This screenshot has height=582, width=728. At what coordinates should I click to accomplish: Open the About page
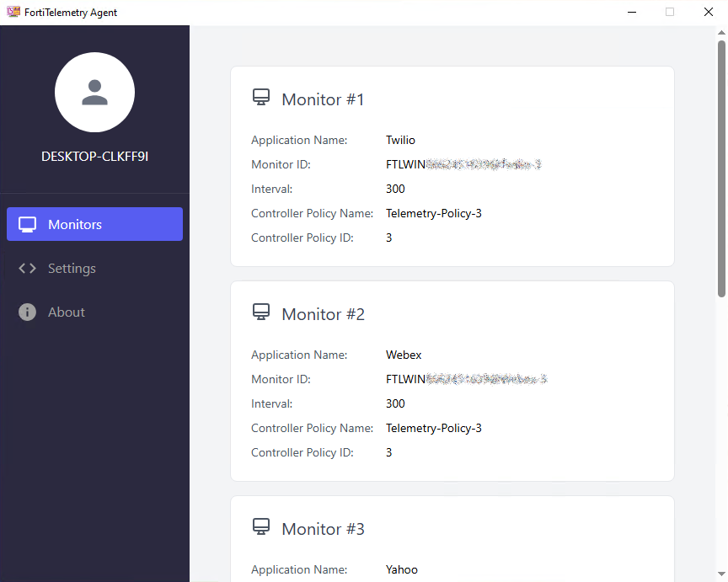67,312
